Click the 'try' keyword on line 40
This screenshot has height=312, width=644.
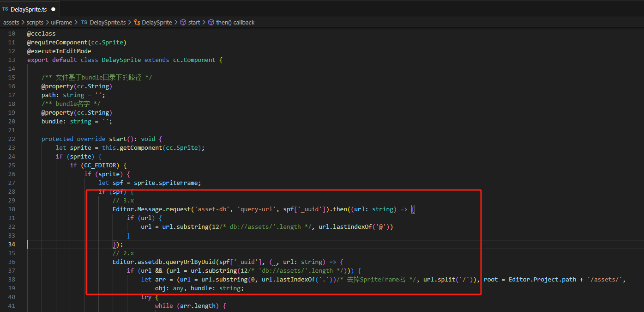point(146,297)
